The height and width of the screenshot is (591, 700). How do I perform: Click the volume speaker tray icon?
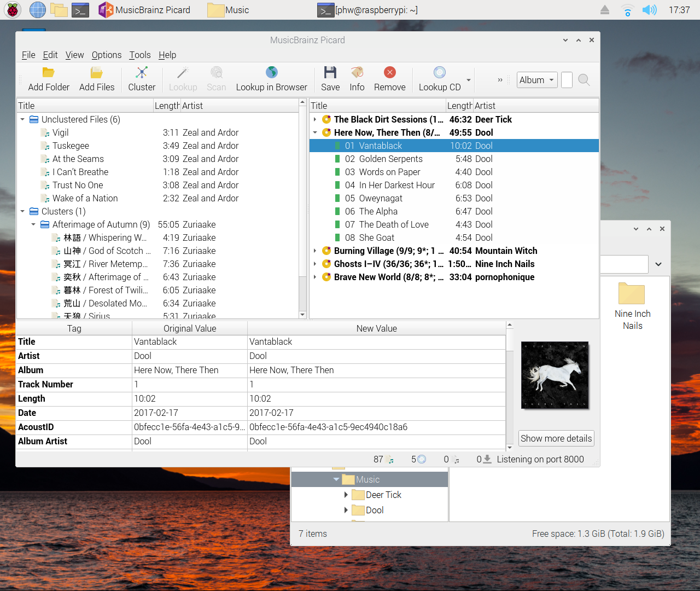[649, 10]
